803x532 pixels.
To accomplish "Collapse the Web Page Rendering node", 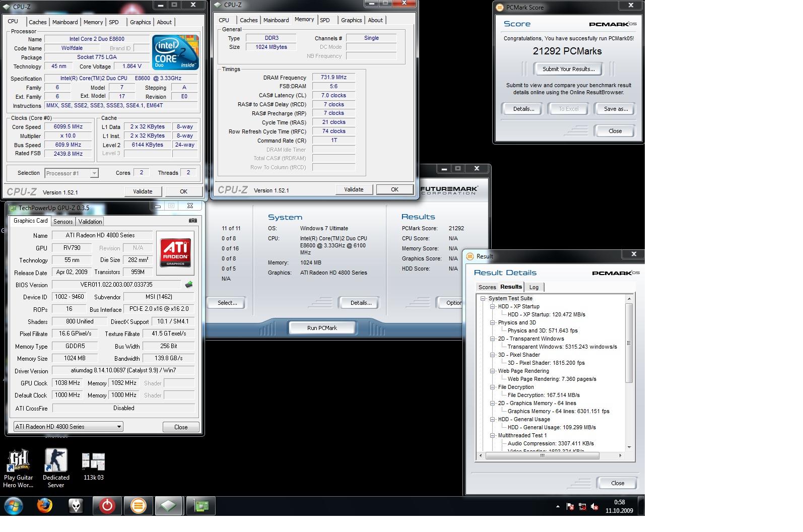I will [492, 371].
